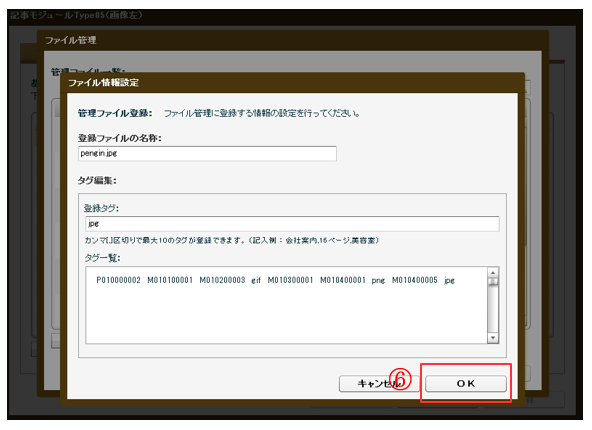
Task: Select tag M010100001 in the tag list
Action: [170, 280]
